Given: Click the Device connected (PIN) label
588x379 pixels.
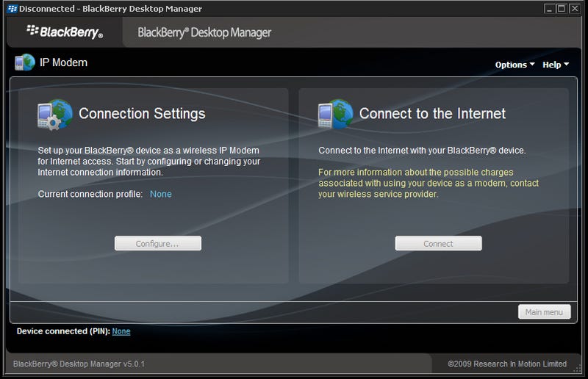Looking at the screenshot, I should 63,331.
